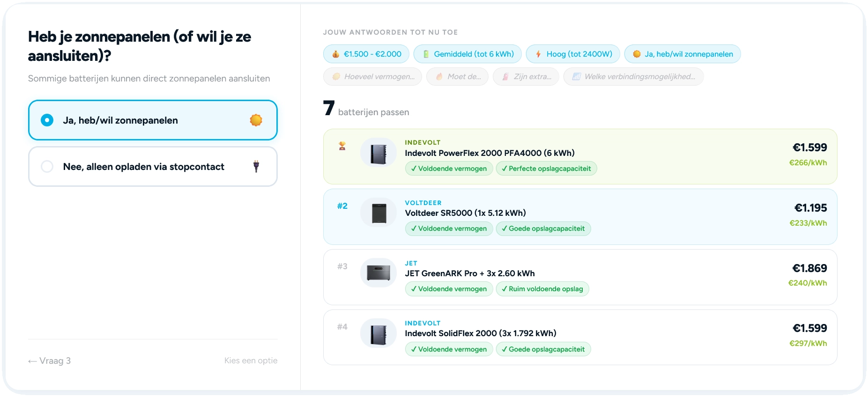Image resolution: width=868 pixels, height=397 pixels.
Task: Click the faded 'Zijn extra...' chip
Action: pos(526,77)
